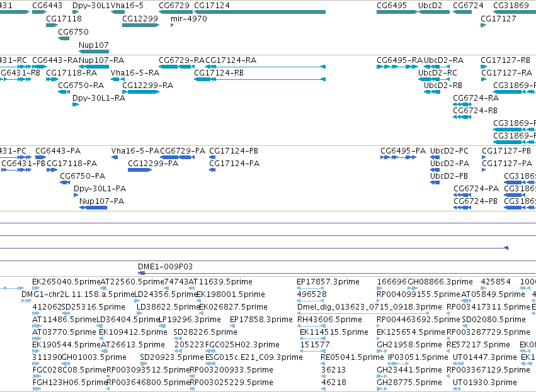
Task: Click EST IP03051.5prime
Action: [x=418, y=357]
